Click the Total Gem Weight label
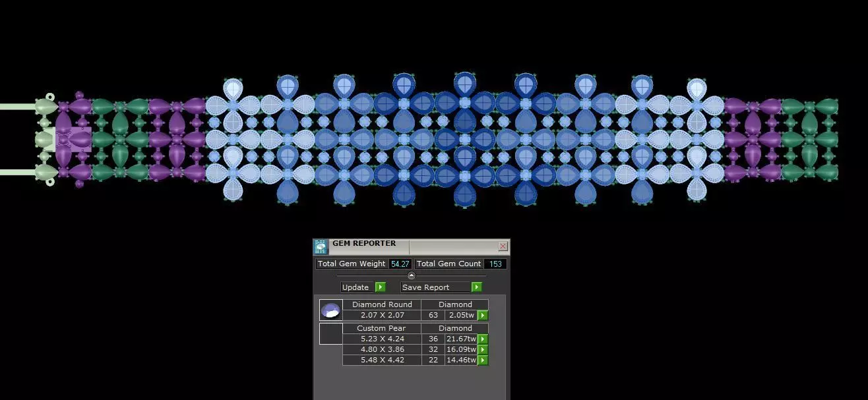This screenshot has height=400, width=868. [x=352, y=264]
